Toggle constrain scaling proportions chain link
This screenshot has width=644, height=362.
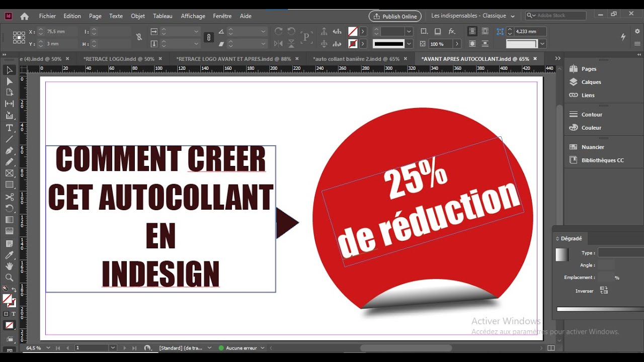pyautogui.click(x=209, y=37)
